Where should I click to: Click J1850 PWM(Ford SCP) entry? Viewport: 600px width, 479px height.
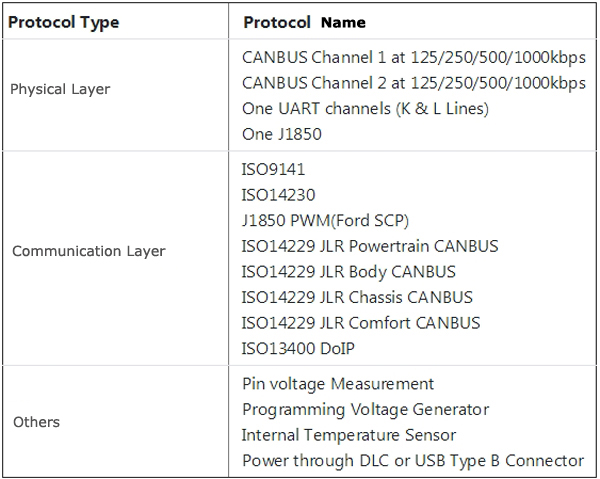tap(325, 221)
